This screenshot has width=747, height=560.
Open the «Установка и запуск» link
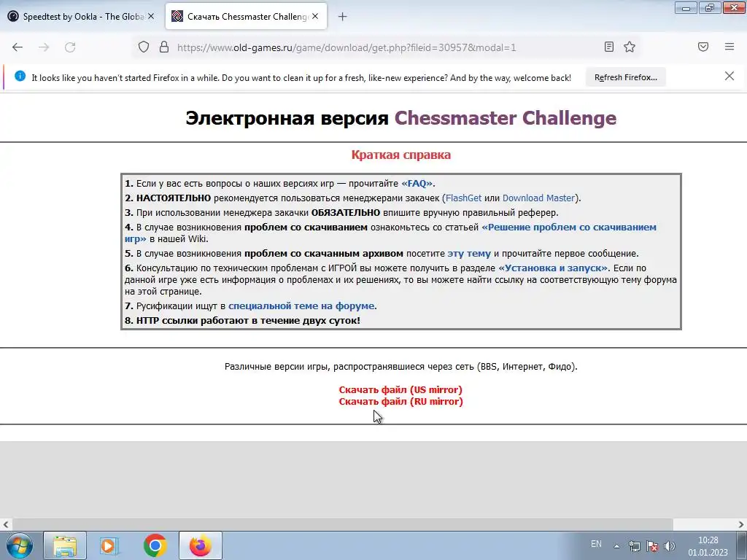553,268
